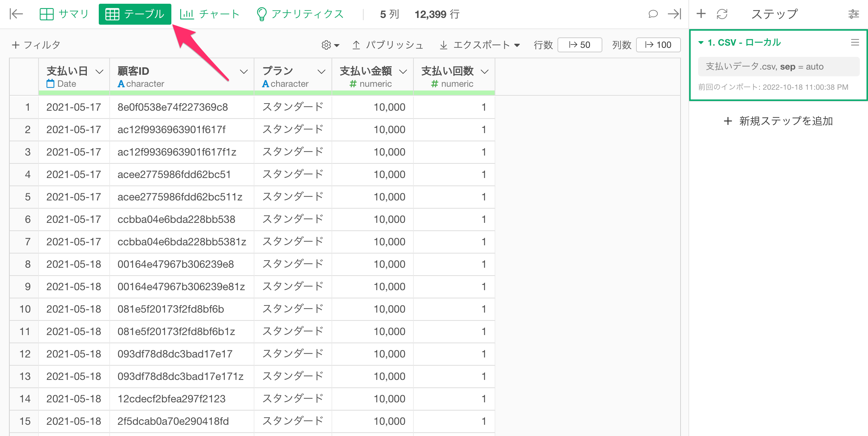Open the チャート tab

[x=210, y=14]
